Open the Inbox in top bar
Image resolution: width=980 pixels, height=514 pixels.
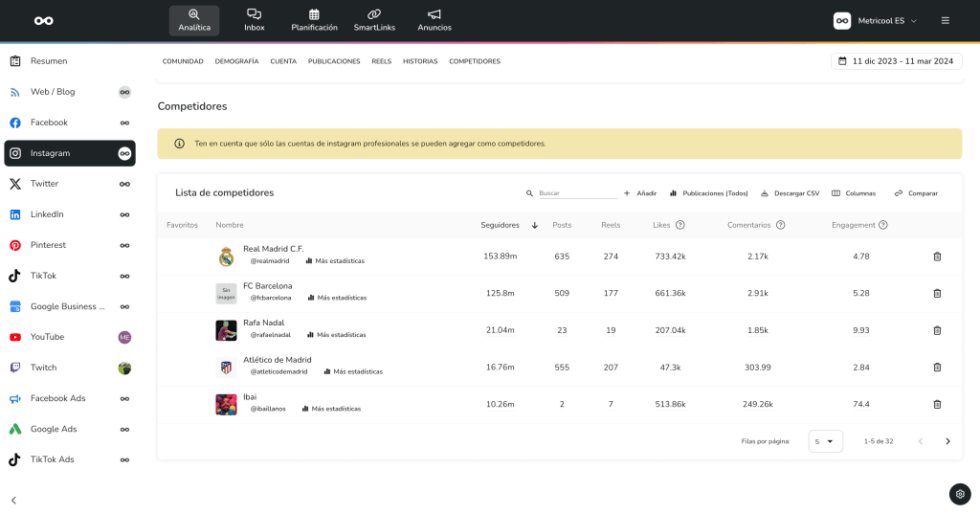[254, 20]
